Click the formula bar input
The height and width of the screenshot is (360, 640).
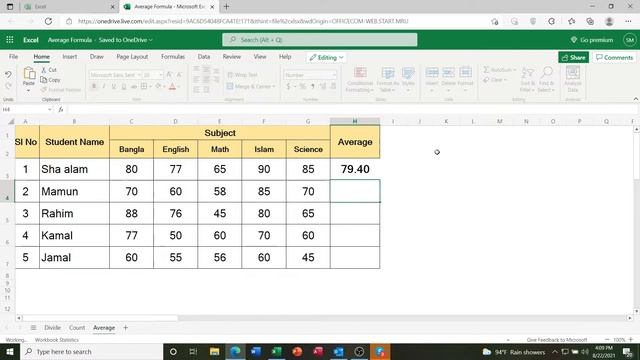351,109
